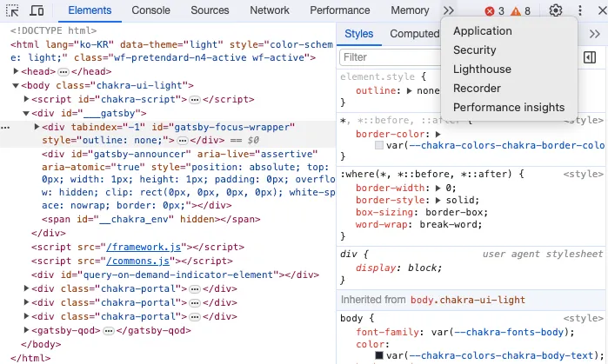This screenshot has width=608, height=364.
Task: Click the box-sizing border-box value
Action: pos(454,213)
